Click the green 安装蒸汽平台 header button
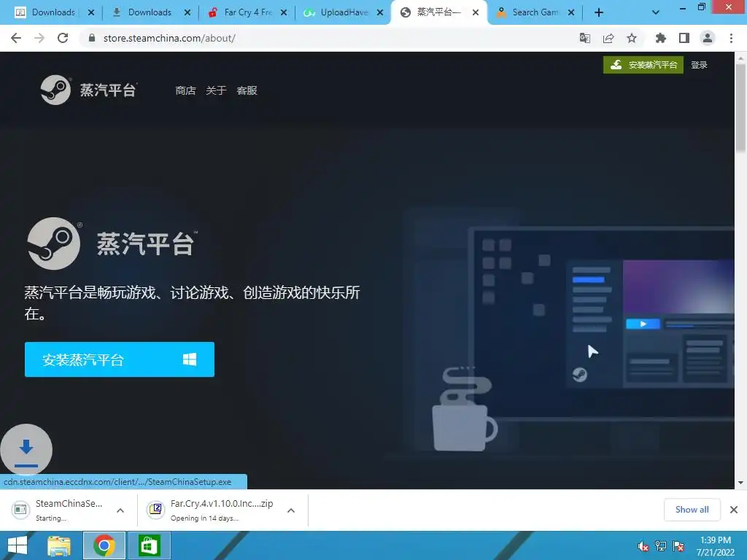Image resolution: width=747 pixels, height=560 pixels. pyautogui.click(x=643, y=65)
